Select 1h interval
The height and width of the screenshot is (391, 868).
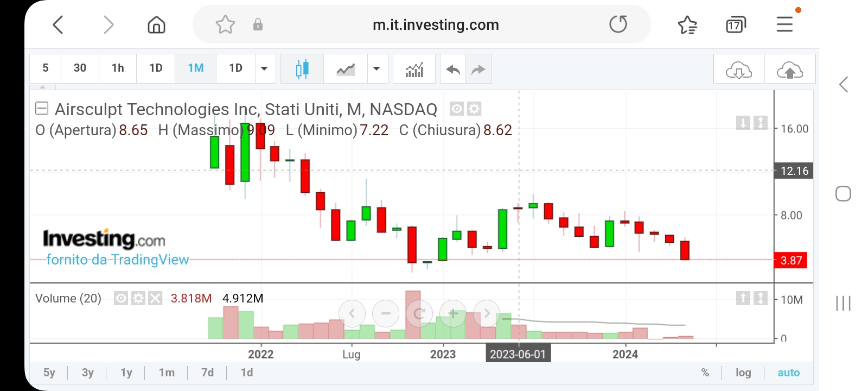118,68
